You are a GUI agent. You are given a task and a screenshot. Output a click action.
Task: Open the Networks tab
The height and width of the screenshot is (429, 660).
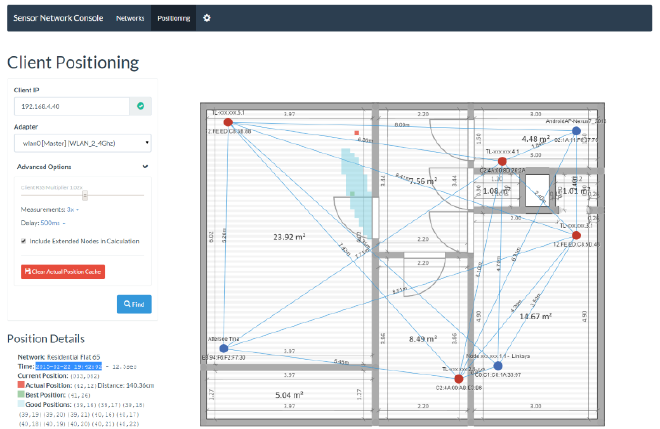(x=130, y=18)
